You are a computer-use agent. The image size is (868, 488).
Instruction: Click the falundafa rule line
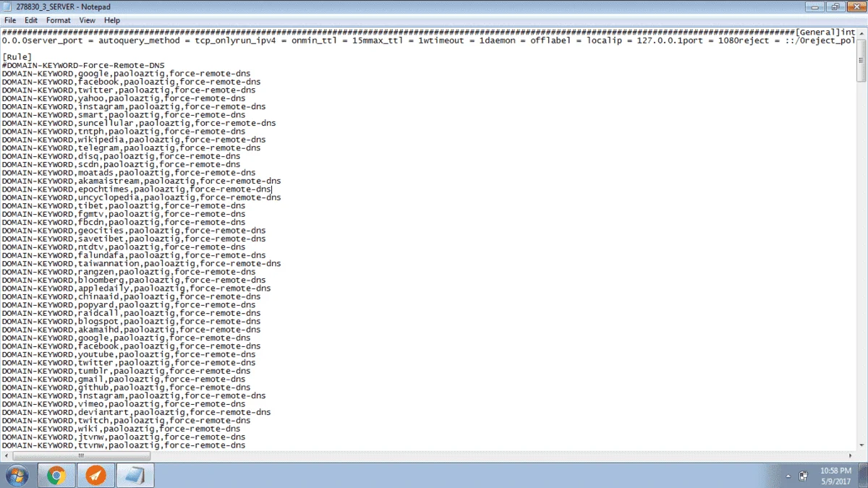[134, 255]
